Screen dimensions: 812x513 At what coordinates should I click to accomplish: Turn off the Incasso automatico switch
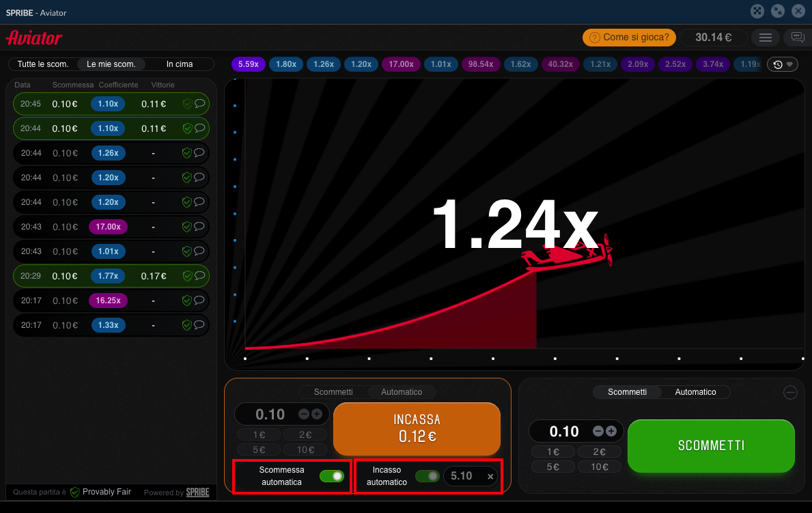pyautogui.click(x=428, y=476)
